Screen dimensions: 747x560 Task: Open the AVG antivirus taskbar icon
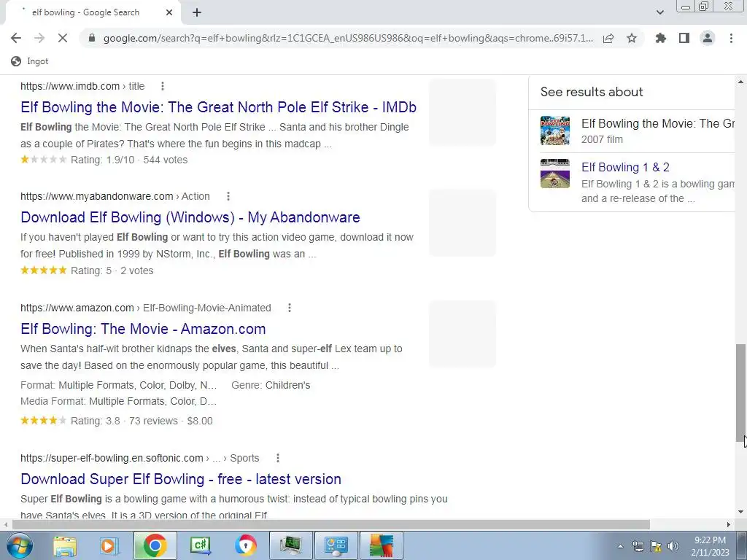coord(381,545)
